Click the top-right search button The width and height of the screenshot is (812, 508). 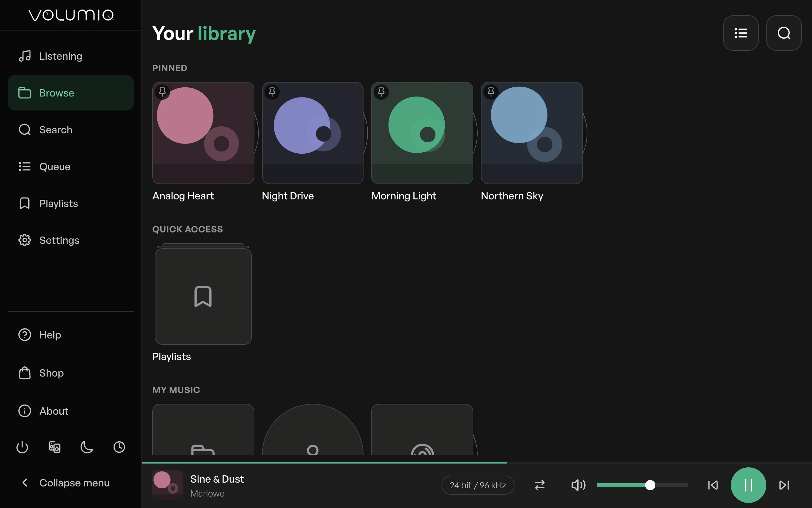(784, 33)
